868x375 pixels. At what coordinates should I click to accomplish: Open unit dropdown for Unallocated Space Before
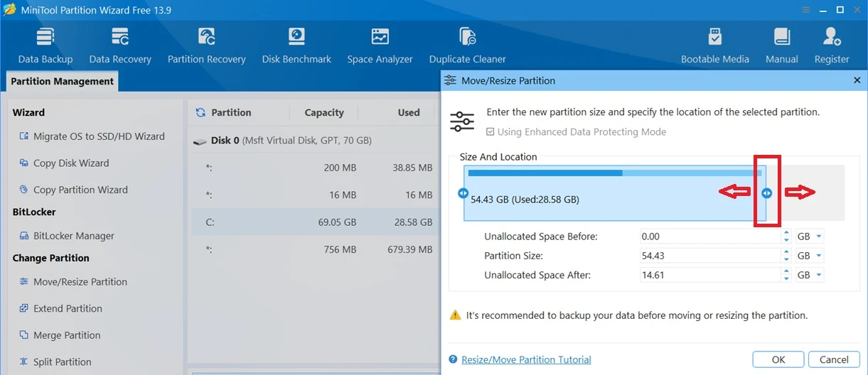tap(810, 237)
